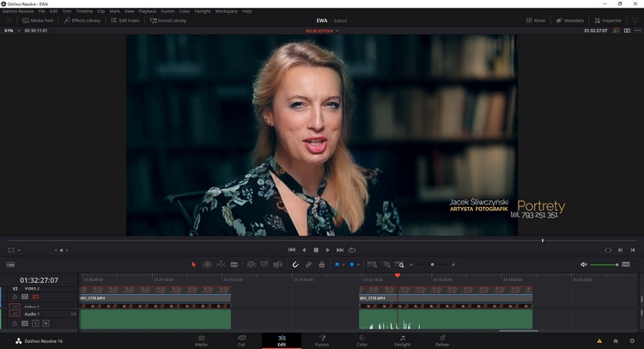Switch to the Fusion page tab
The width and height of the screenshot is (644, 349).
(x=322, y=340)
